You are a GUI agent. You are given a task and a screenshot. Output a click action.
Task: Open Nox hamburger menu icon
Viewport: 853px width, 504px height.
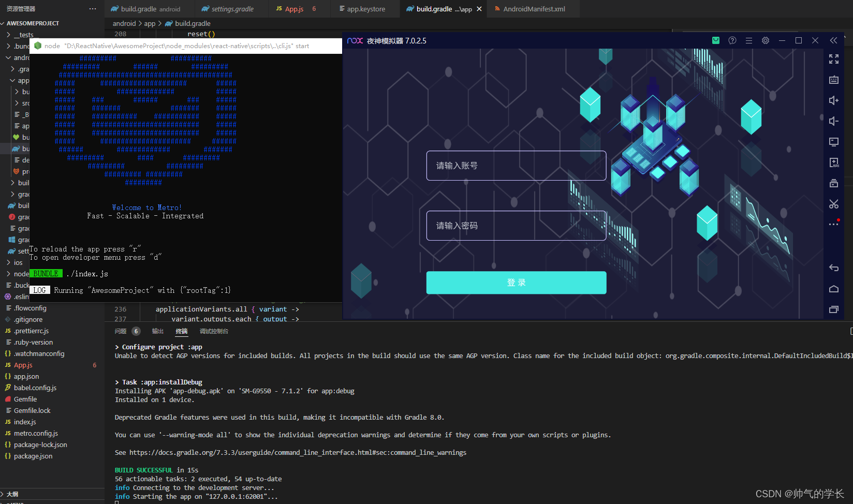pos(748,40)
